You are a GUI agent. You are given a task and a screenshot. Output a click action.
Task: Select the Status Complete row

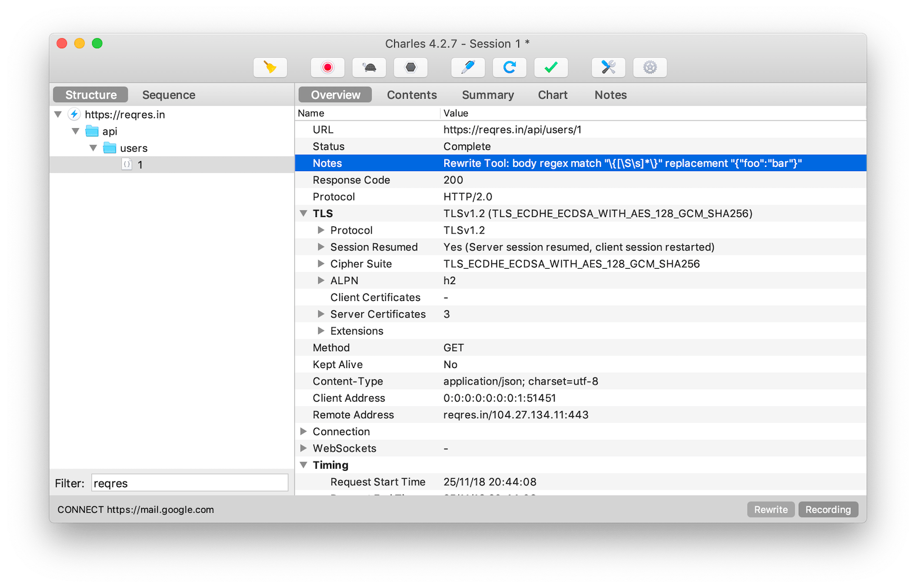tap(581, 146)
